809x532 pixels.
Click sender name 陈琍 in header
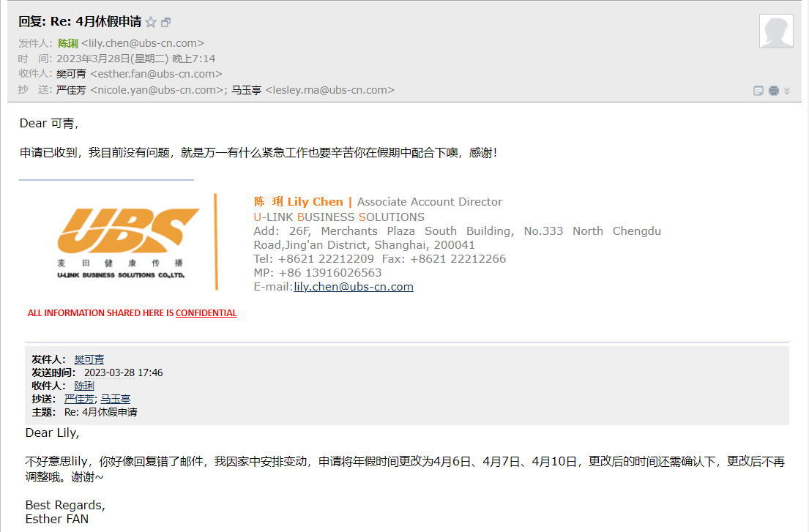[68, 43]
